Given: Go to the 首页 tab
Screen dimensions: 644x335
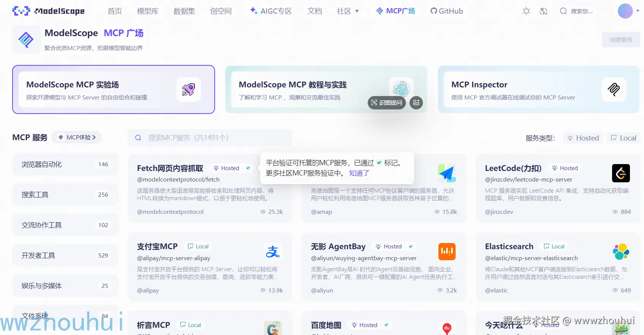Looking at the screenshot, I should 115,11.
